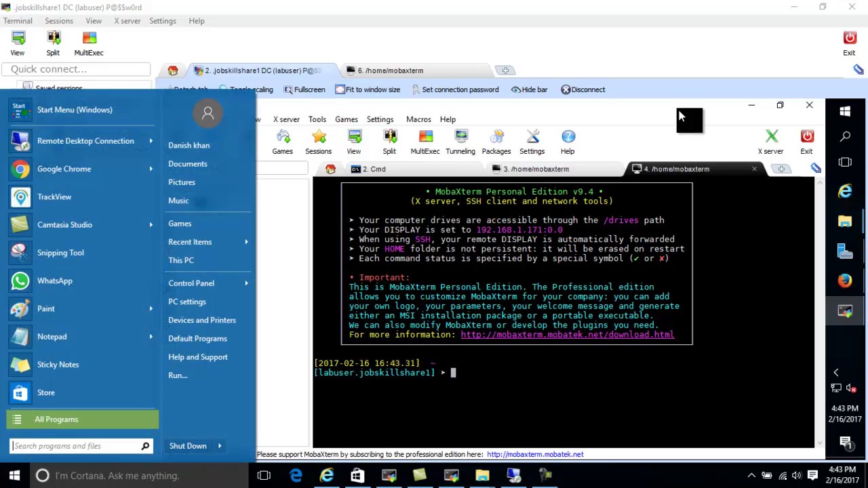Open mobaxterm.mobatek.net link in status bar
Viewport: 868px width, 488px height.
[x=535, y=454]
